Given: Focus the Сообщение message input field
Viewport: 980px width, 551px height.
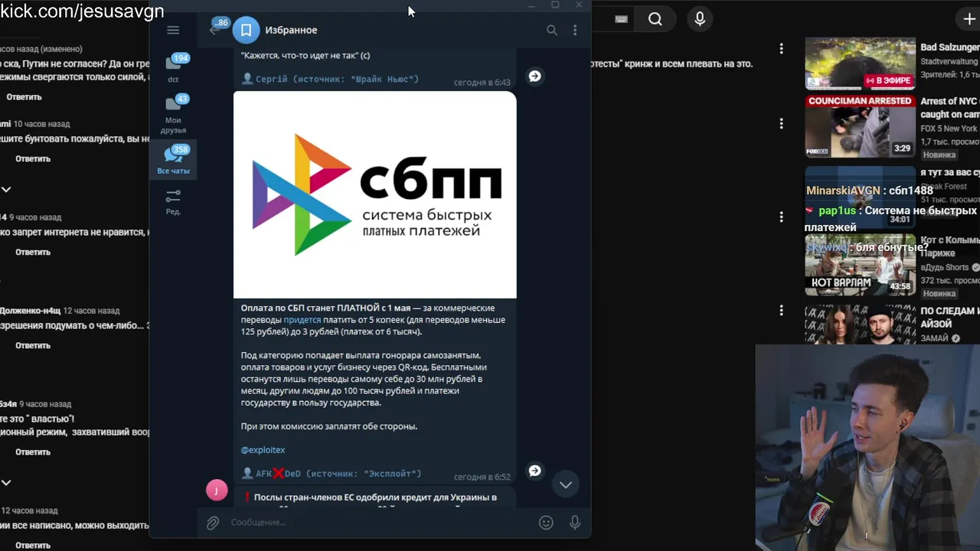Looking at the screenshot, I should 379,523.
